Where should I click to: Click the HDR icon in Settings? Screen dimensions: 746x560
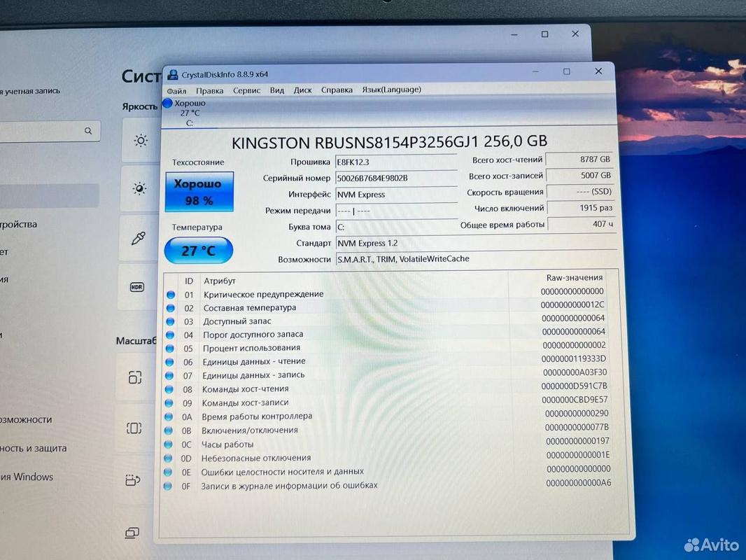pyautogui.click(x=137, y=287)
